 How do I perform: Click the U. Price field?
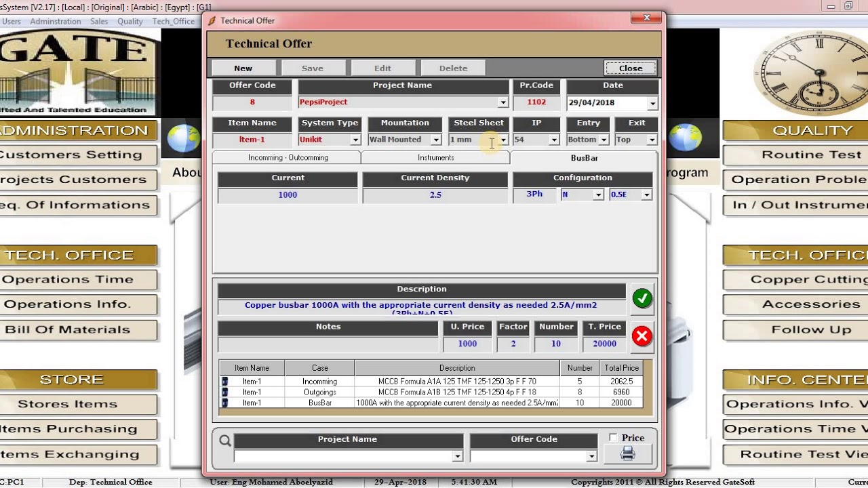pyautogui.click(x=467, y=344)
